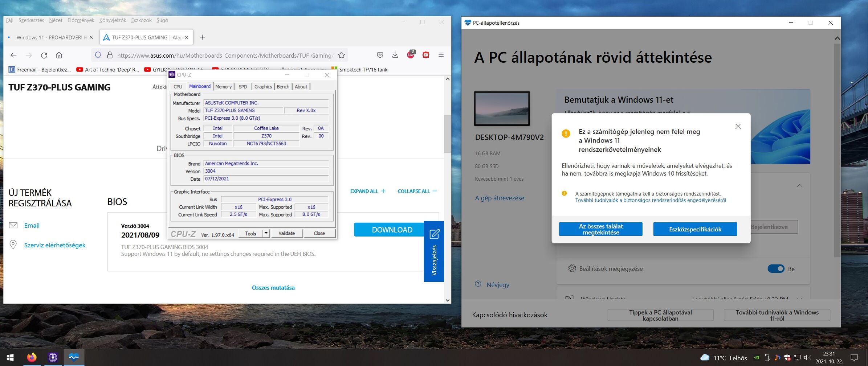The height and width of the screenshot is (366, 868).
Task: Click COLLAPSE ALL on ASUS page
Action: point(417,191)
